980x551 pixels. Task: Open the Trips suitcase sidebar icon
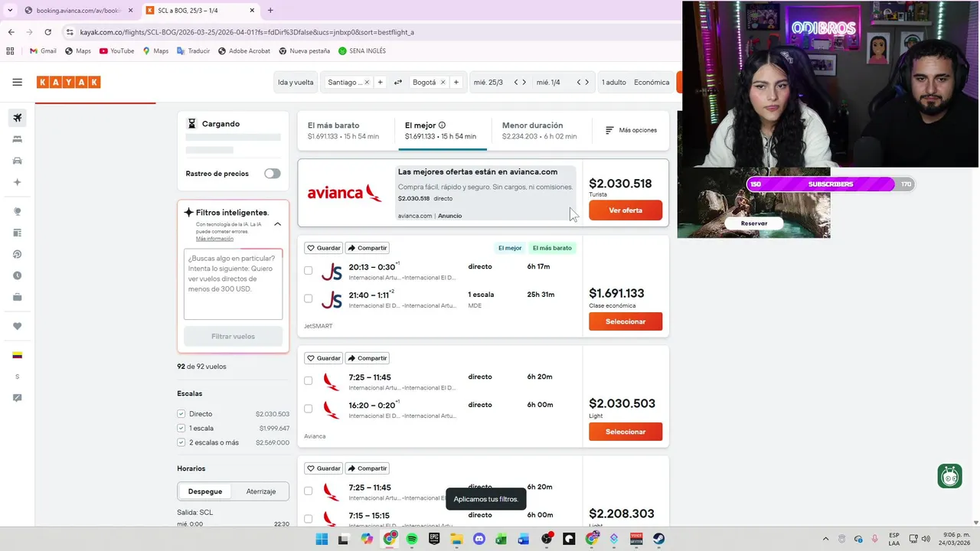(18, 297)
